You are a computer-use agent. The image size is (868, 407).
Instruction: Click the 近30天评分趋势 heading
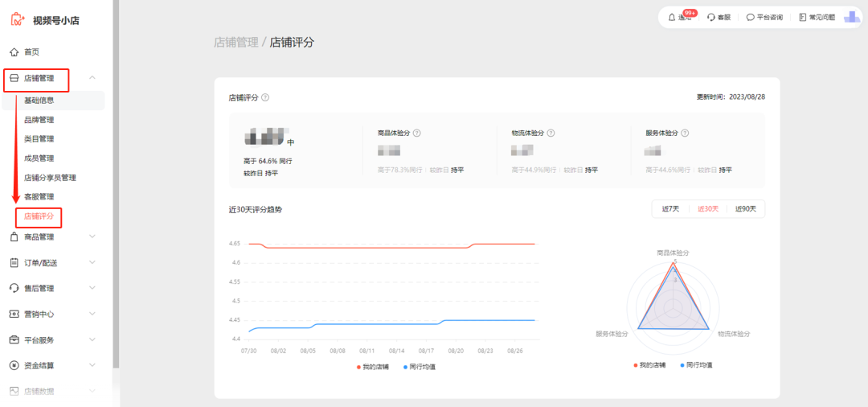coord(256,210)
